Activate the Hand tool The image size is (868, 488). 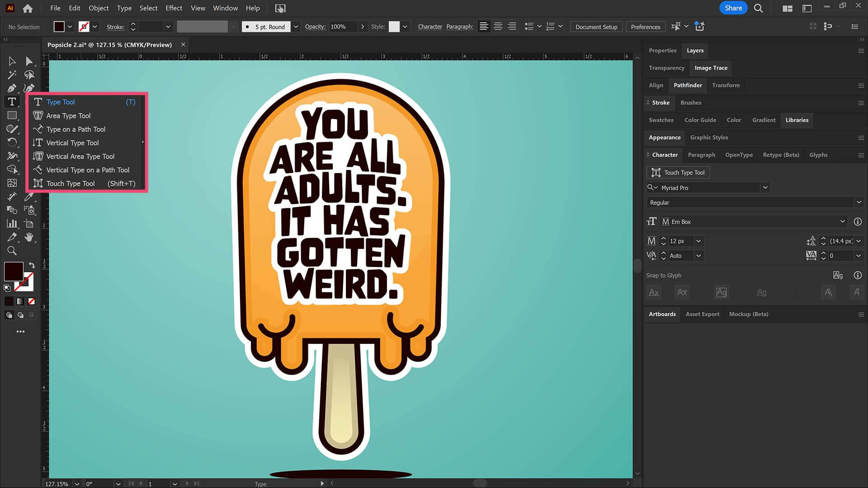click(29, 237)
